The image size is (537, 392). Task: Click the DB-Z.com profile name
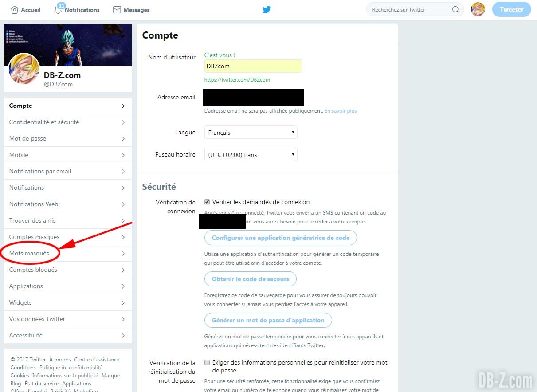[62, 75]
